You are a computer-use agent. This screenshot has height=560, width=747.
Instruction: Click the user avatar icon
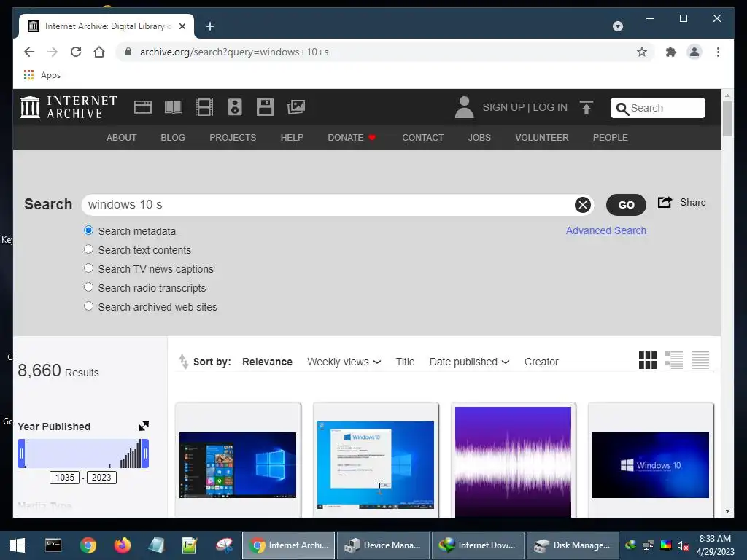point(464,107)
